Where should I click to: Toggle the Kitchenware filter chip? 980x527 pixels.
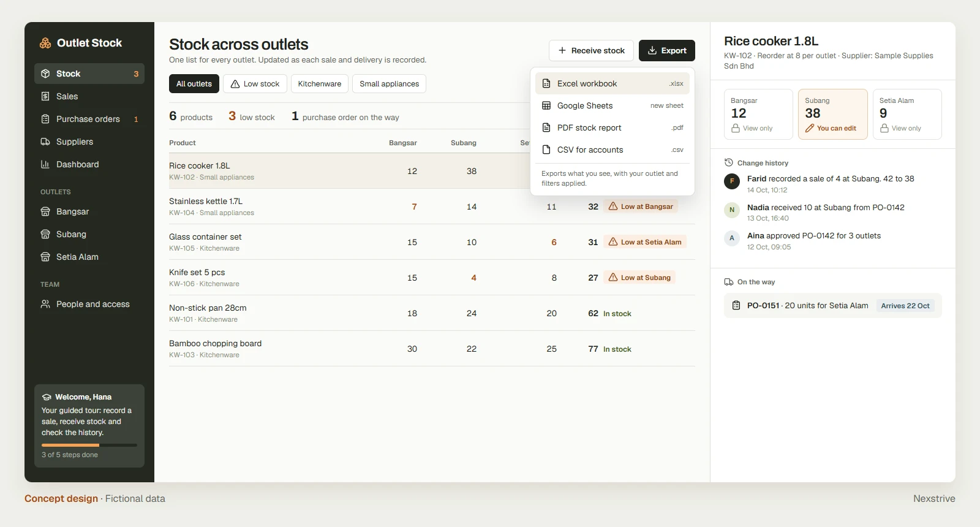[320, 84]
